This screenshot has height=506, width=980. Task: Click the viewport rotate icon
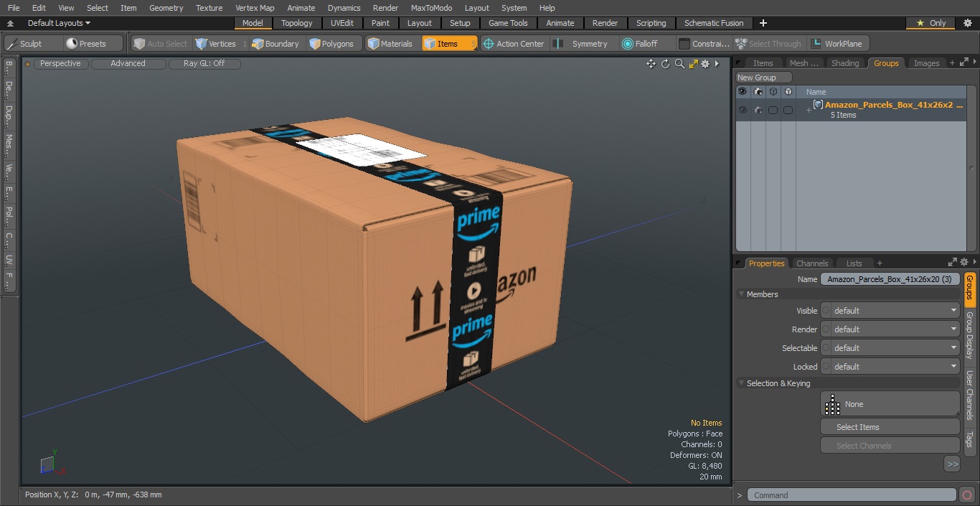tap(665, 64)
